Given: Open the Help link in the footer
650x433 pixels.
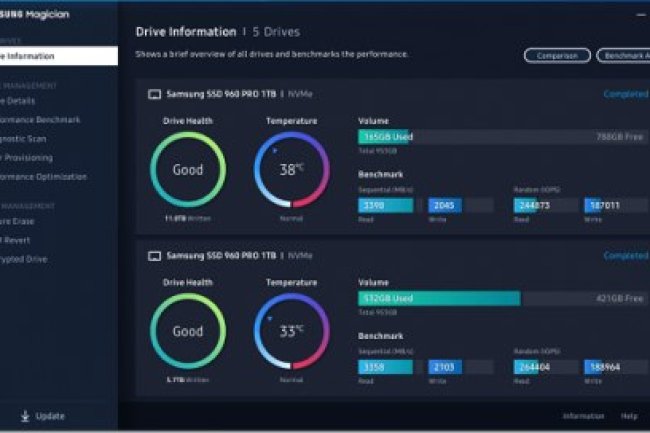Looking at the screenshot, I should click(x=629, y=416).
